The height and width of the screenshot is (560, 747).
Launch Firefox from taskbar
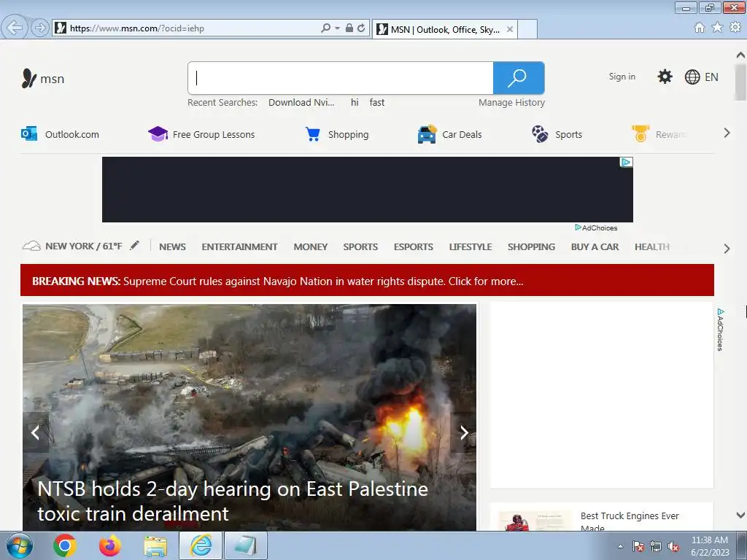pos(109,545)
